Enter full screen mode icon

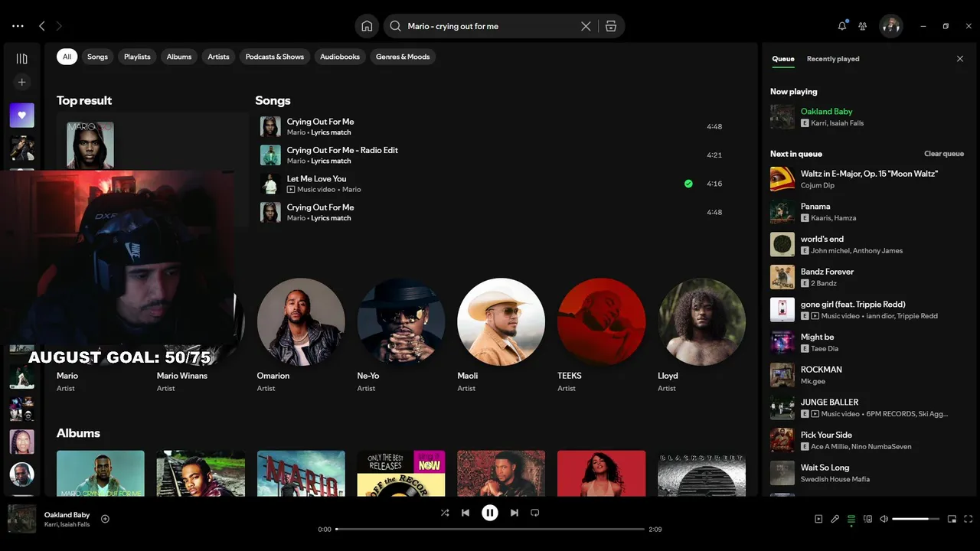tap(969, 519)
